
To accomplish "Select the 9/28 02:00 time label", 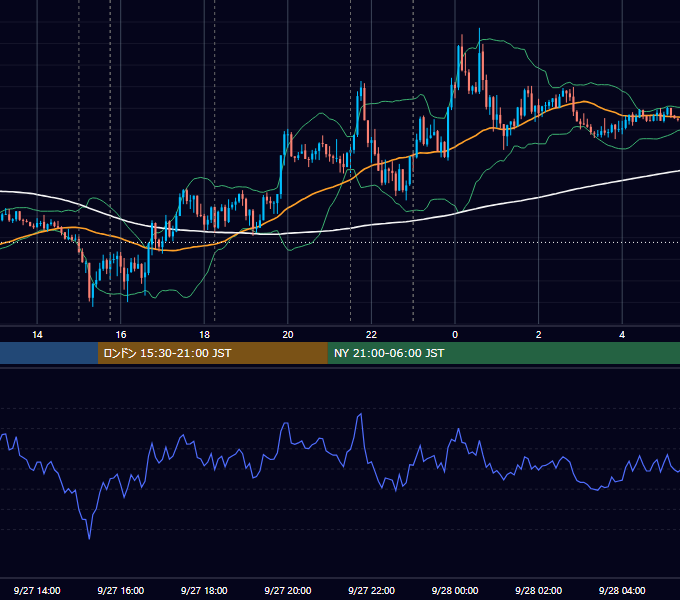I will (538, 590).
